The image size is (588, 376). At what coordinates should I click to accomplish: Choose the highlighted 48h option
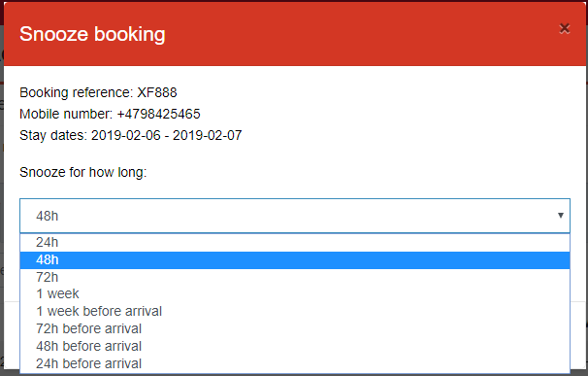coord(295,260)
